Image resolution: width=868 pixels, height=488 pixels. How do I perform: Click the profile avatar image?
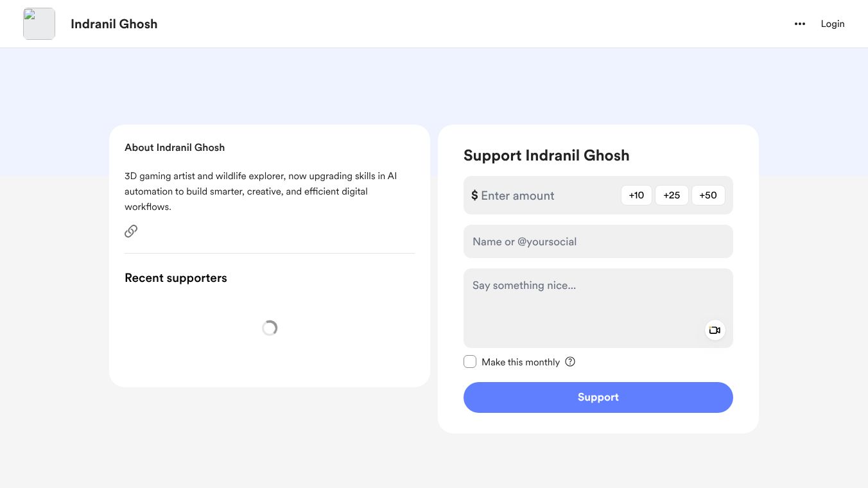click(39, 24)
